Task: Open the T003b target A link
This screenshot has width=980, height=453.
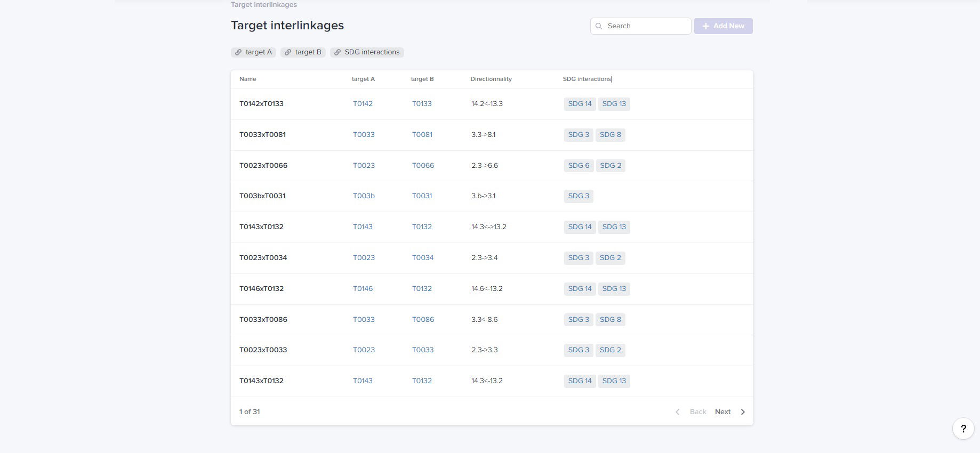Action: (x=364, y=196)
